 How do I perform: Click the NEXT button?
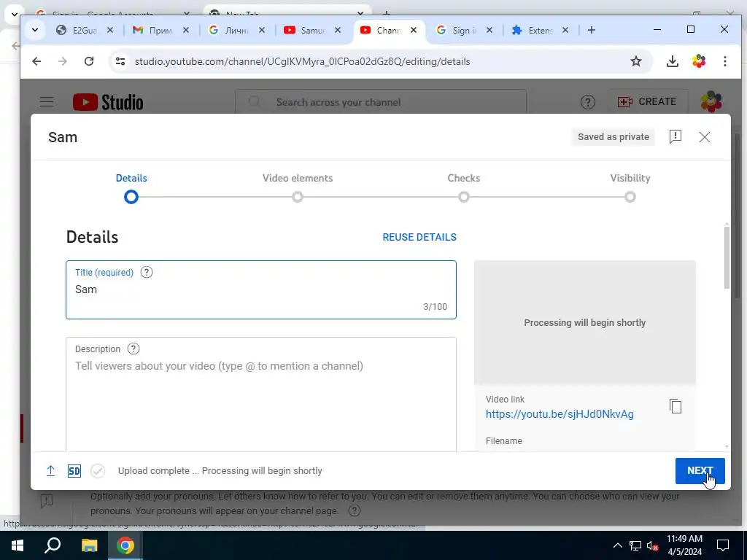pos(700,471)
